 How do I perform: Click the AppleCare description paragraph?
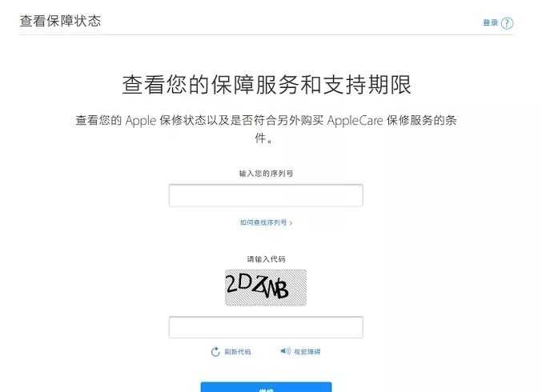coord(266,129)
